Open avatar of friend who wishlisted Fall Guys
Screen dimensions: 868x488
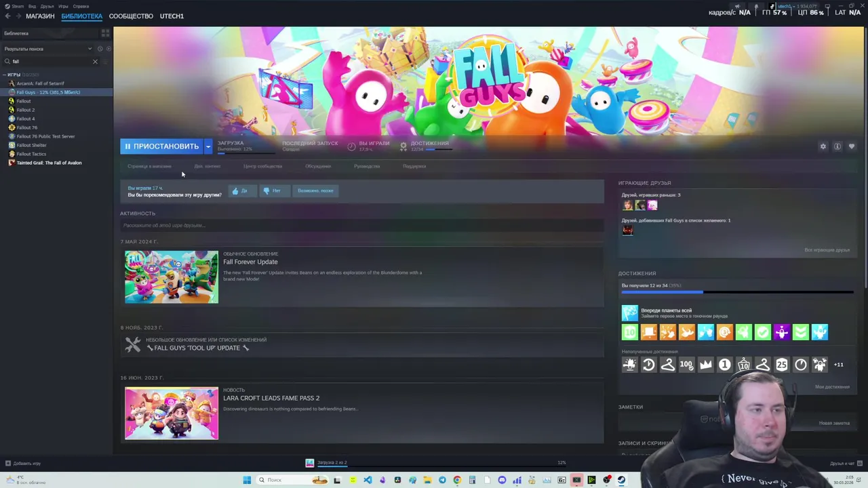tap(627, 230)
